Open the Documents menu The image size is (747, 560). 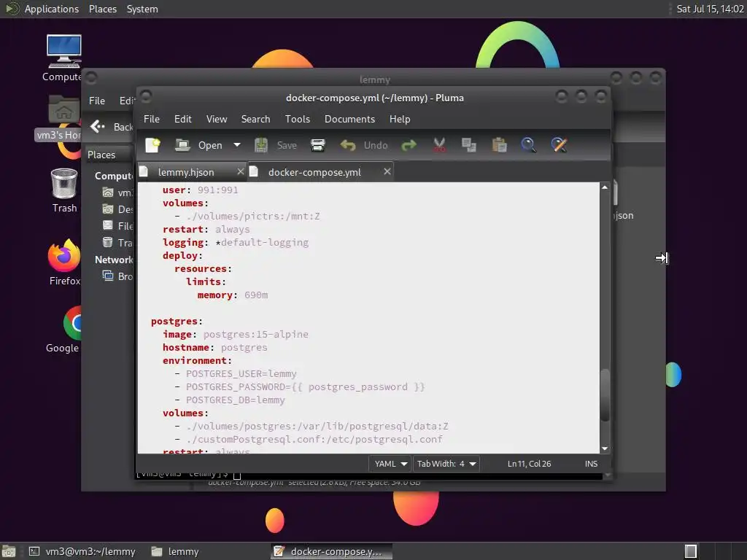pos(349,119)
